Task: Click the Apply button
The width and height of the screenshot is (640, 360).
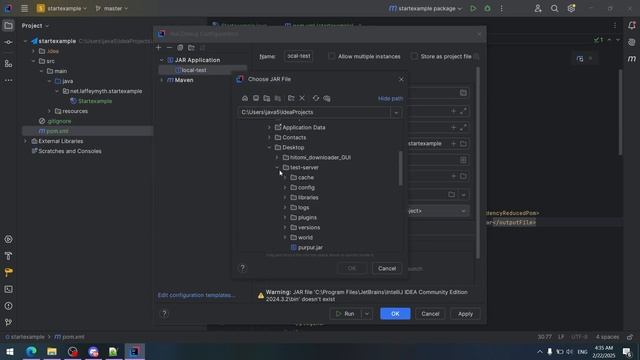Action: tap(465, 314)
